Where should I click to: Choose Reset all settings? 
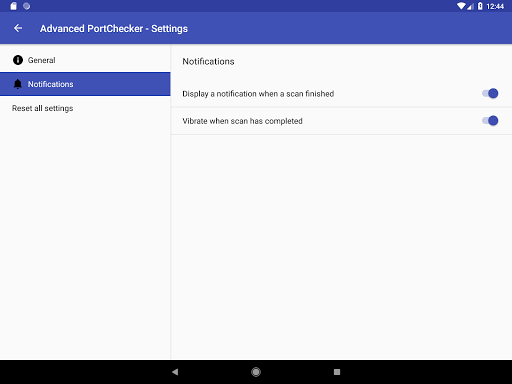click(85, 108)
